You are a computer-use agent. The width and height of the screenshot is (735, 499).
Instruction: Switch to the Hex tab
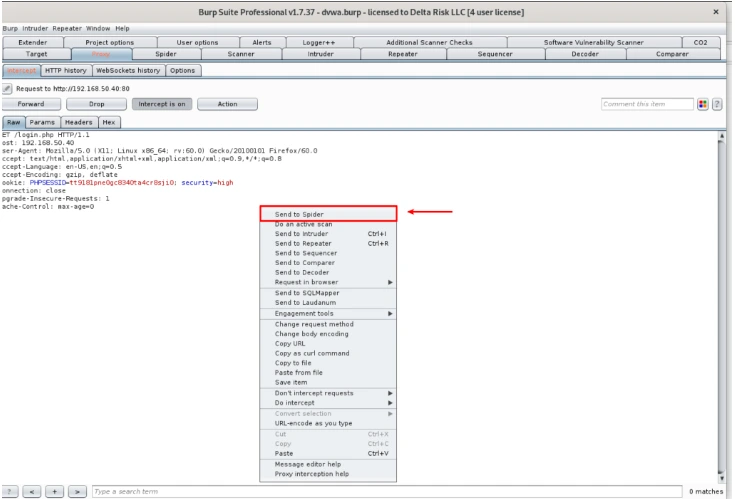pyautogui.click(x=109, y=122)
